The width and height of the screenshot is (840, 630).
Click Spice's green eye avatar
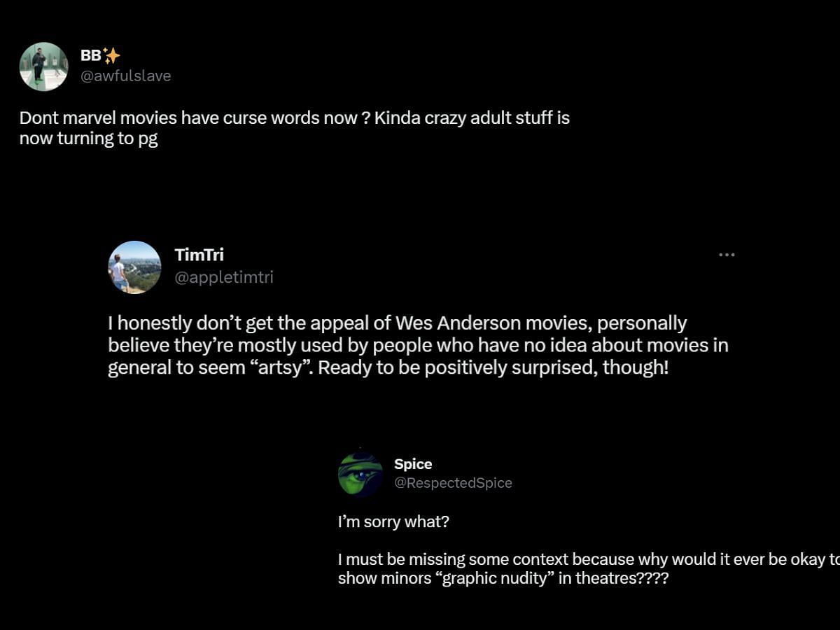(360, 474)
